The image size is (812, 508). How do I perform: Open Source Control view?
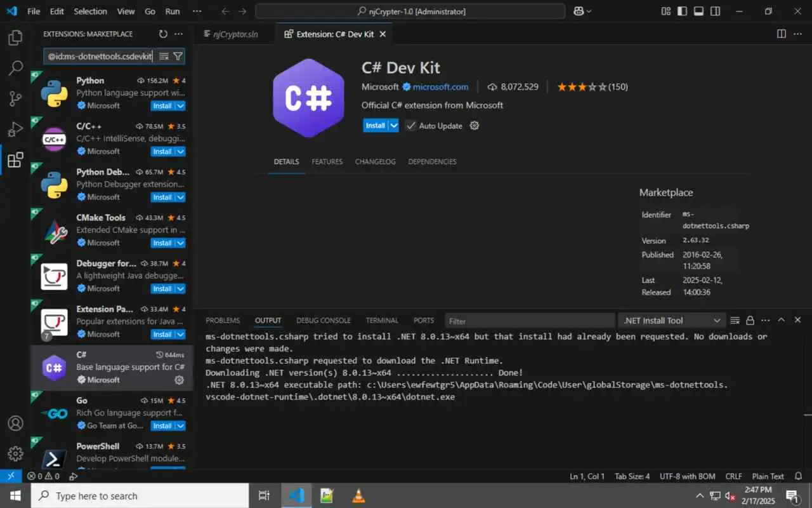point(15,99)
